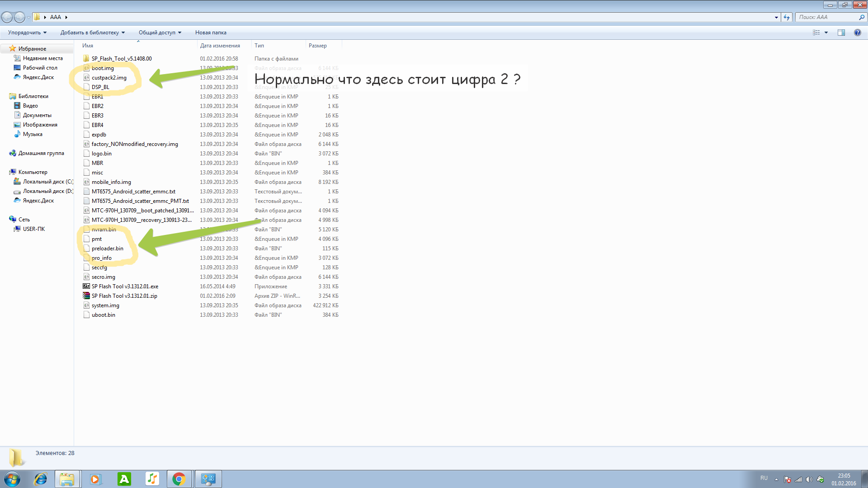Select Локальный диск (C:) in sidebar
The width and height of the screenshot is (868, 488).
tap(47, 182)
